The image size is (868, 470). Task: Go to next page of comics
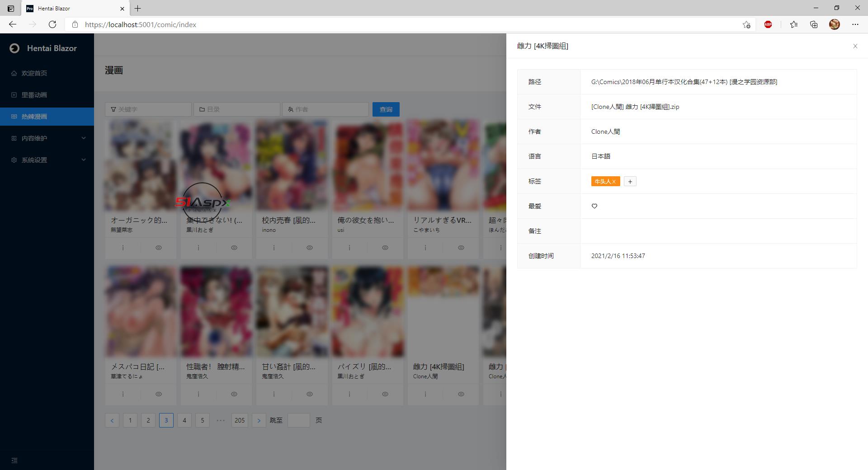[259, 420]
